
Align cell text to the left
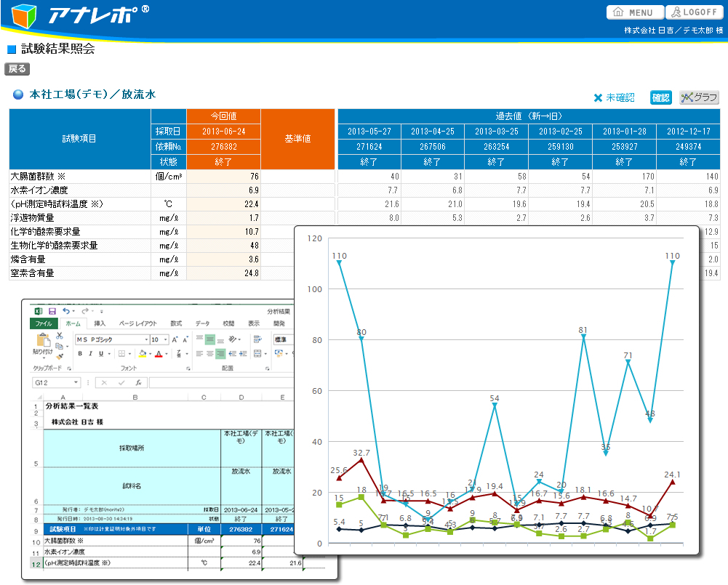pyautogui.click(x=200, y=353)
